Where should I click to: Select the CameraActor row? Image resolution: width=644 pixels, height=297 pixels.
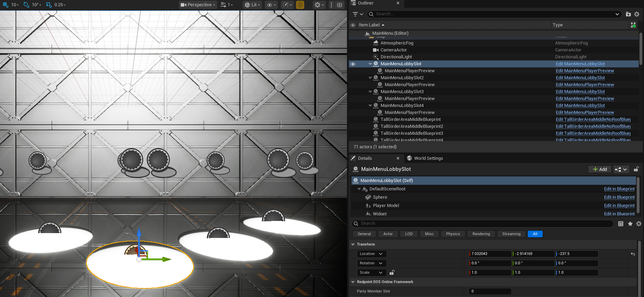493,50
